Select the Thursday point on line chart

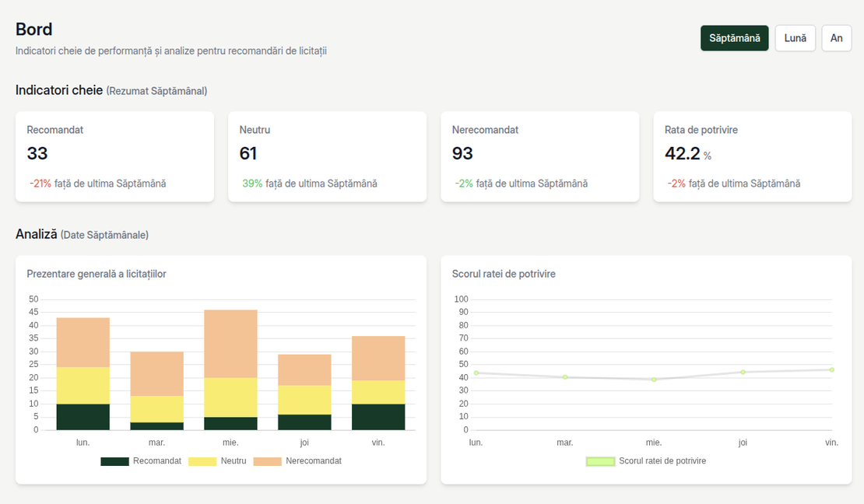743,372
